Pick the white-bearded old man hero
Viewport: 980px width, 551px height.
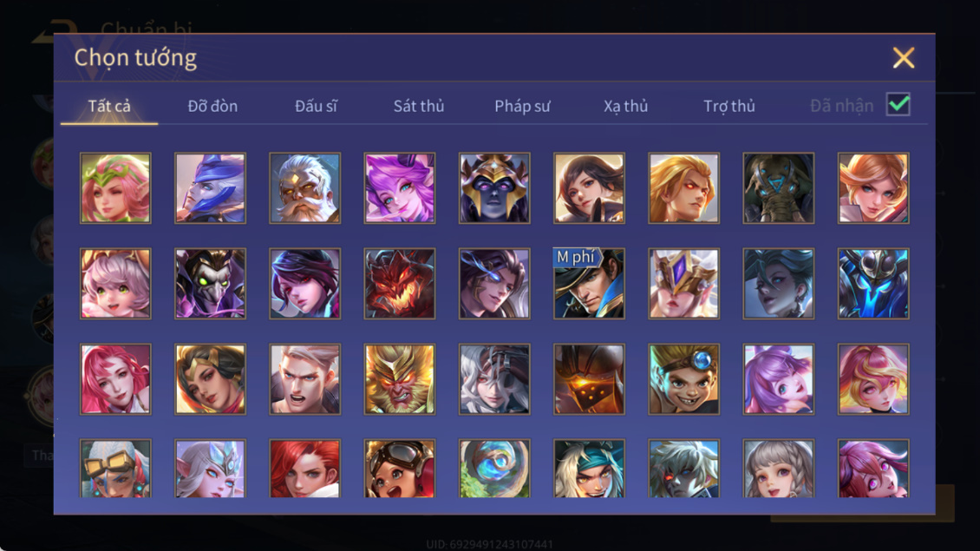click(305, 188)
